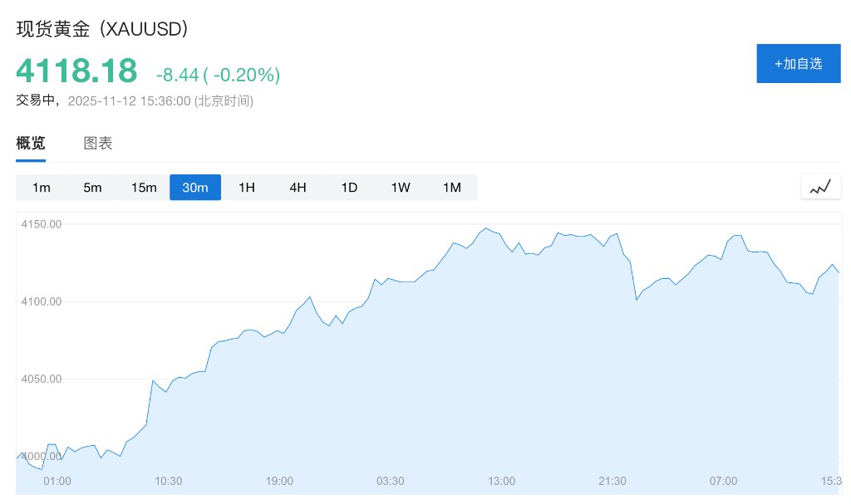Switch to the 概览 tab
851x504 pixels.
click(x=31, y=143)
